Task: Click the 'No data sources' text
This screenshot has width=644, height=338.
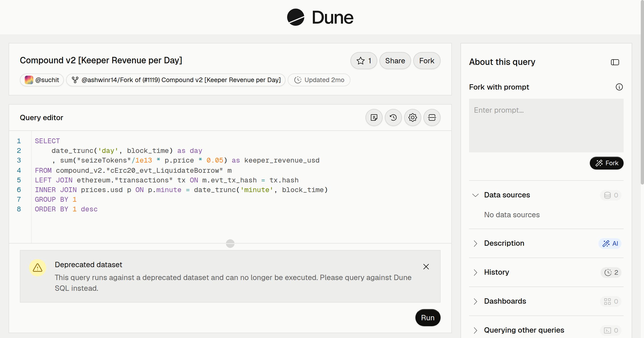Action: tap(512, 215)
